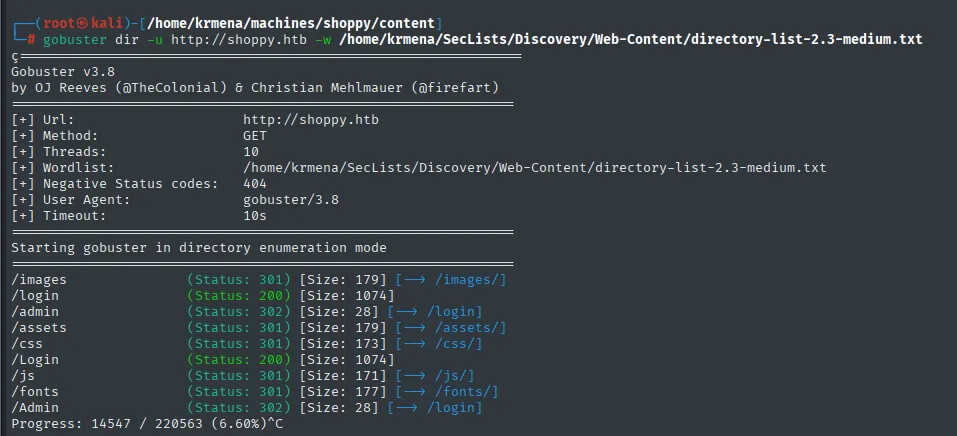
Task: Click the /fonts/ redirect target
Action: (467, 391)
